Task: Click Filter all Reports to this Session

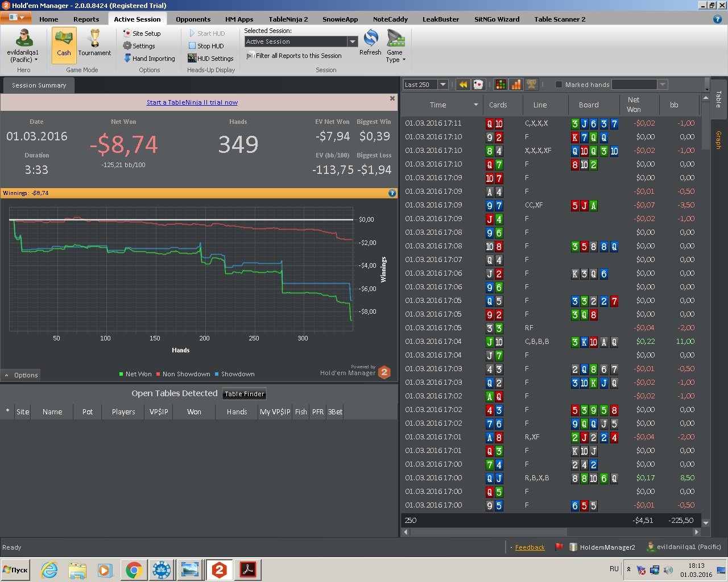Action: pyautogui.click(x=293, y=56)
